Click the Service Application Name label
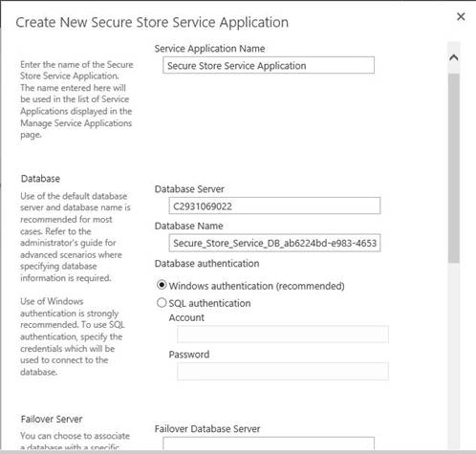Viewport: 476px width, 454px height. click(209, 49)
